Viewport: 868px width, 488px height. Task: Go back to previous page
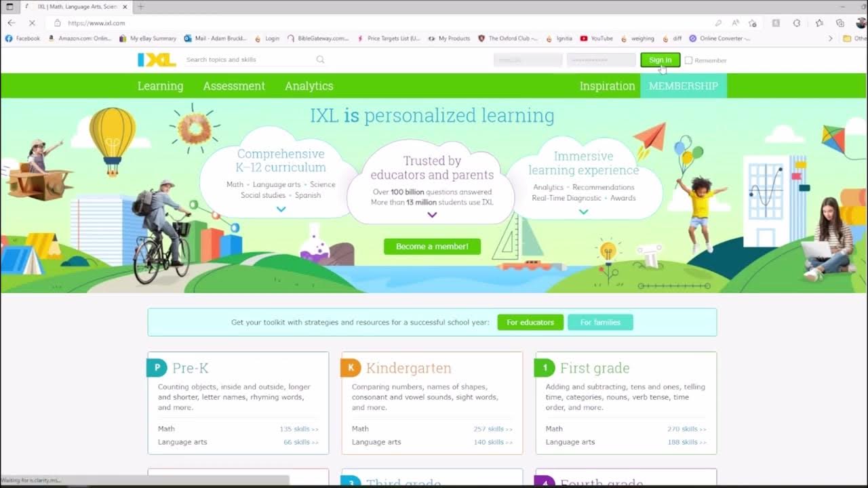[x=11, y=22]
